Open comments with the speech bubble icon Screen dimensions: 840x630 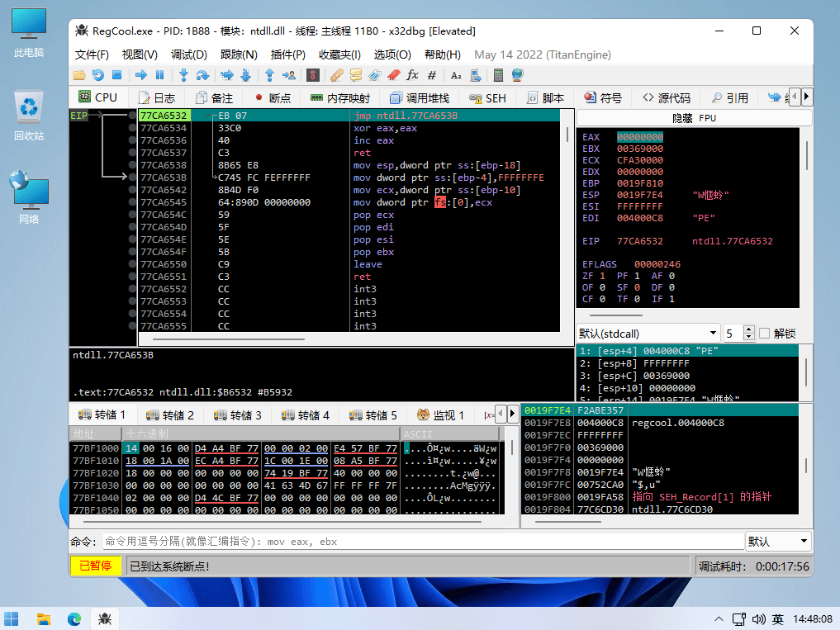[355, 75]
